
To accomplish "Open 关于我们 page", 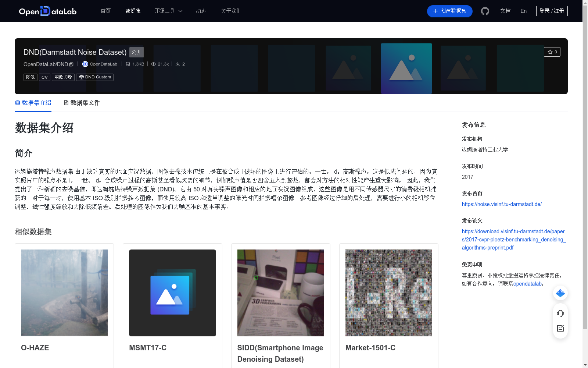I will click(231, 11).
